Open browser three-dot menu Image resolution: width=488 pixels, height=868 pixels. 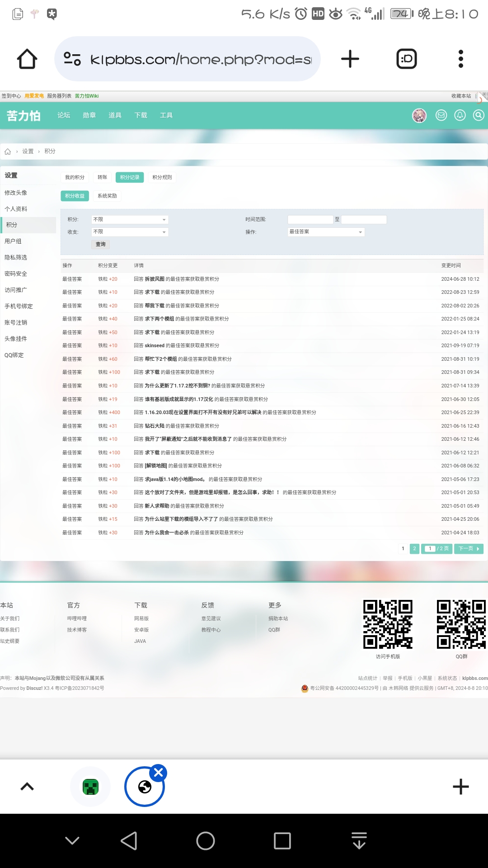(461, 59)
